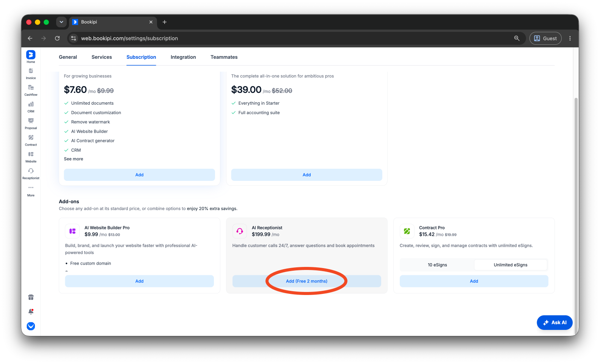Reload the Bookipi page
The height and width of the screenshot is (364, 600).
click(x=57, y=38)
